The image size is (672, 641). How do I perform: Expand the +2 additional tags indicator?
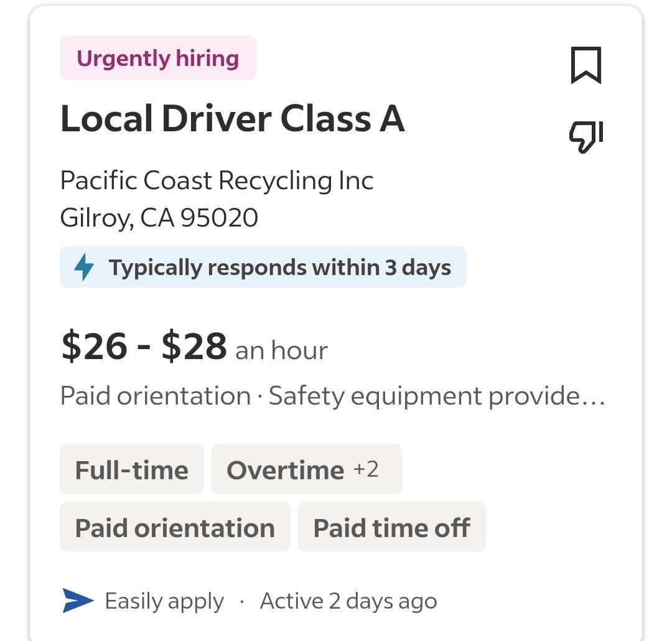point(366,469)
